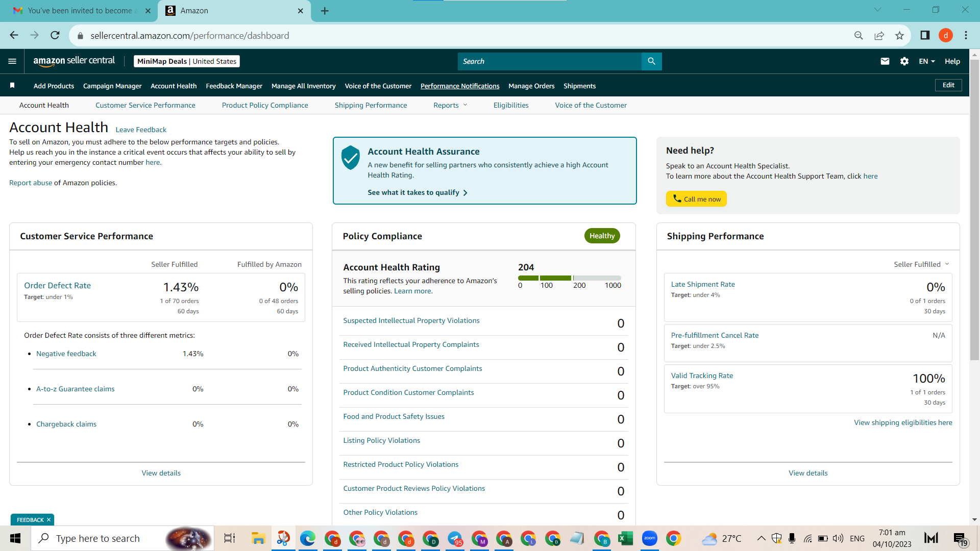Screen dimensions: 980x551
Task: Expand the Reports dropdown menu
Action: coord(450,105)
